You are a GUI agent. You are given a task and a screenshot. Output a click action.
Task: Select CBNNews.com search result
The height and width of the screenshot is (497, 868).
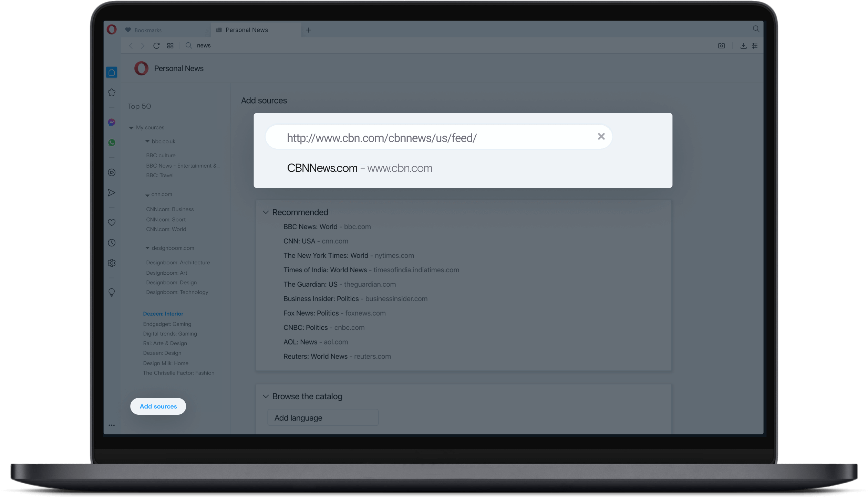(x=360, y=168)
